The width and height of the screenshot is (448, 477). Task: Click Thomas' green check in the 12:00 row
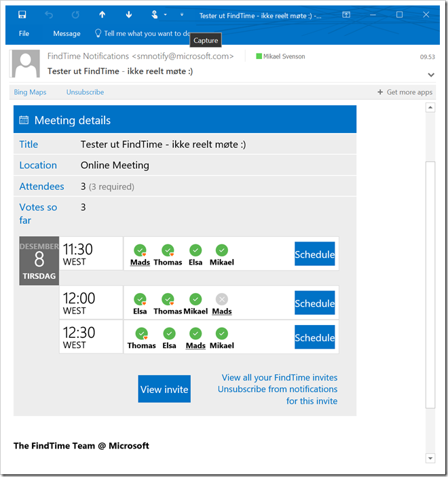[x=168, y=299]
